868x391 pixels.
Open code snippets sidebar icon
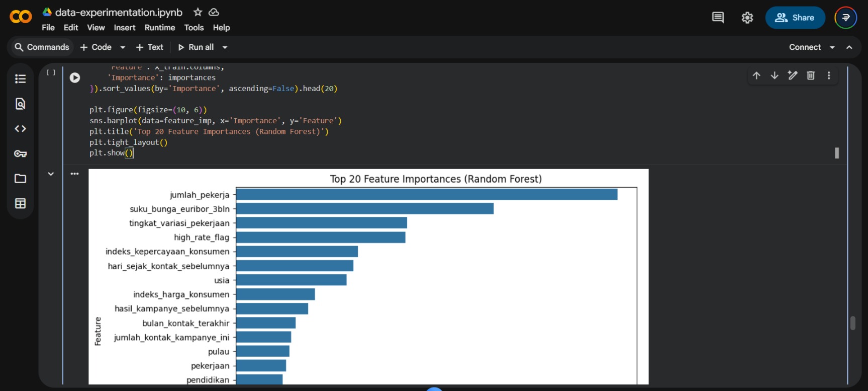pyautogui.click(x=20, y=129)
